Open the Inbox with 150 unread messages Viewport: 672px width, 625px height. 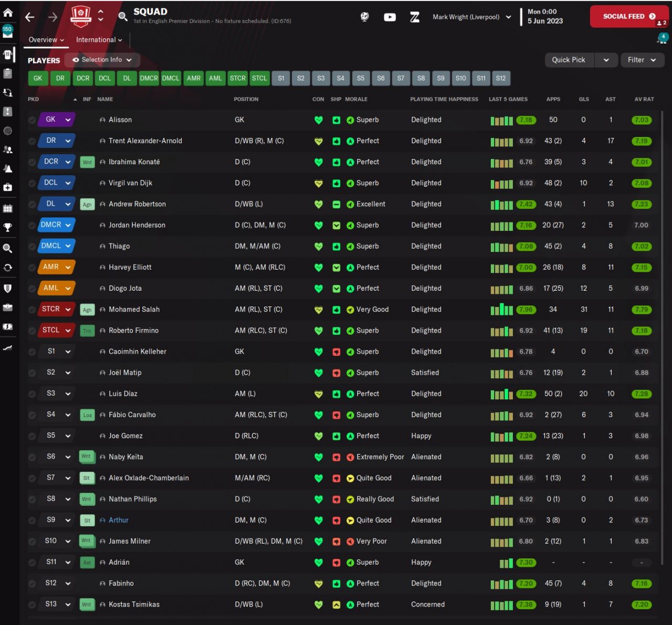click(7, 32)
